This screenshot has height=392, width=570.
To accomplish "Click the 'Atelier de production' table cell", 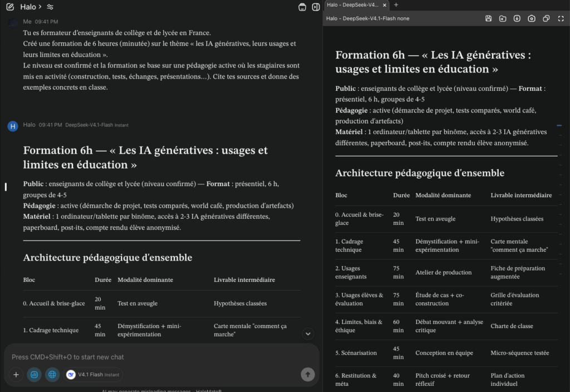I will pos(444,272).
